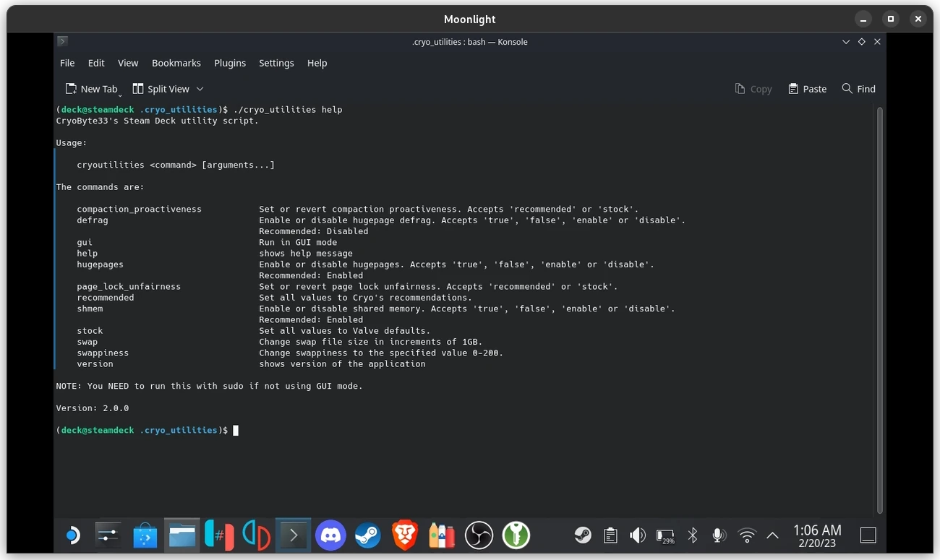Open the Dolphin file manager
940x560 pixels.
182,535
